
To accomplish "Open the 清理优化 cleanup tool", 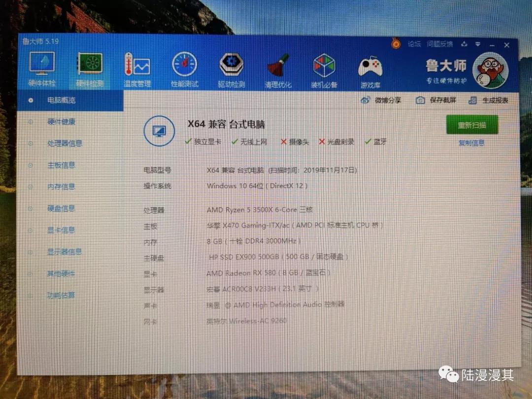I will (277, 67).
